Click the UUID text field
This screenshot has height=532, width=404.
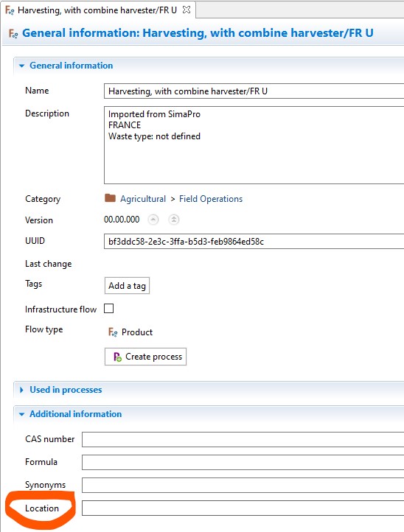point(254,241)
